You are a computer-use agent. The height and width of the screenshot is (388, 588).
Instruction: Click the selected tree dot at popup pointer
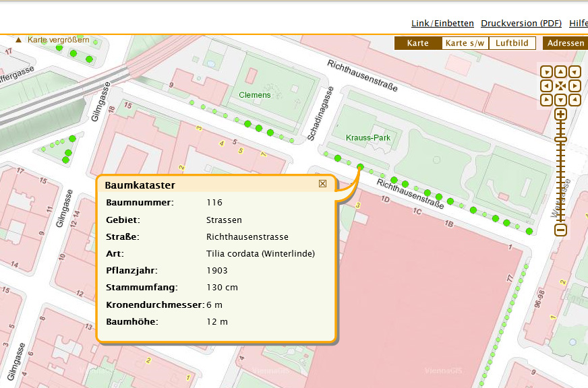[x=360, y=166]
